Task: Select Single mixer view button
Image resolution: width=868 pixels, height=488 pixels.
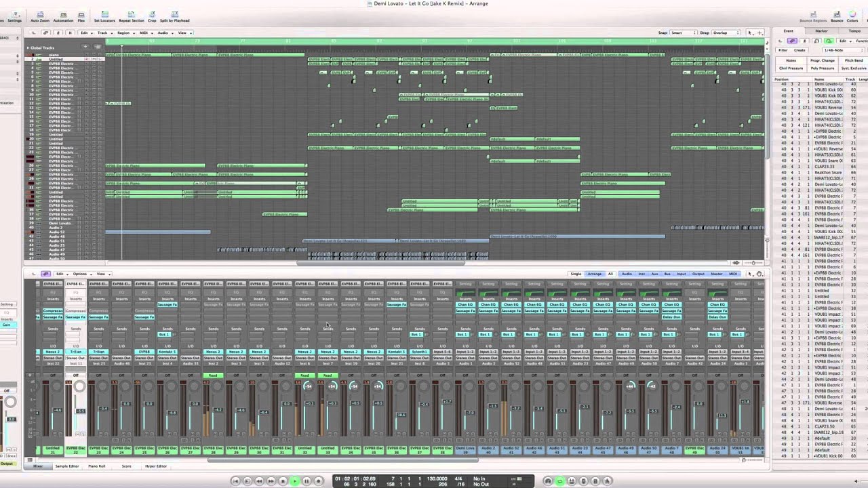Action: [576, 274]
